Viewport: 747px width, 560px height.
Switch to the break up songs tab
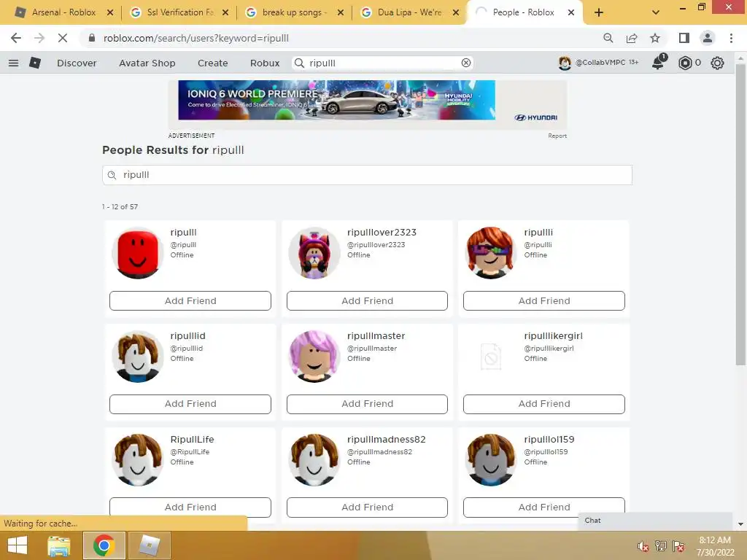pos(289,12)
